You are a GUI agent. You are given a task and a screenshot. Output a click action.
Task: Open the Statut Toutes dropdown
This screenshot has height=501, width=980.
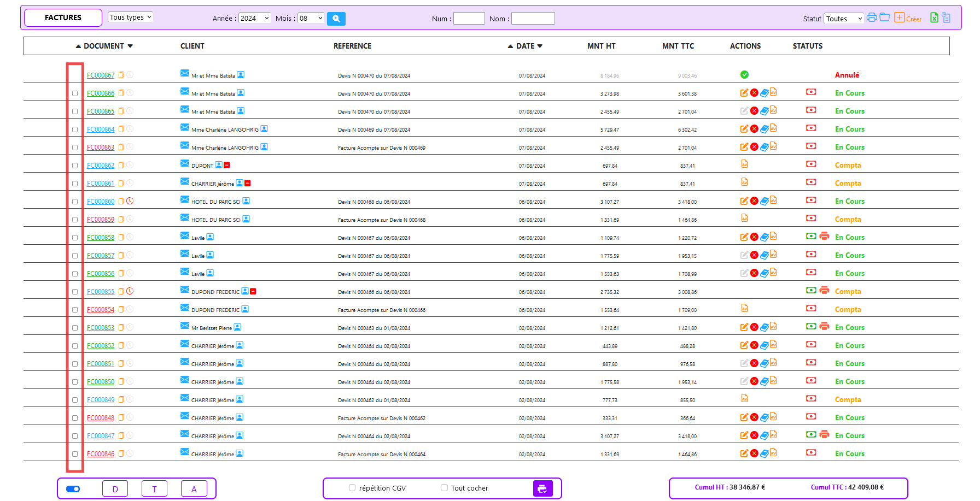pos(844,19)
